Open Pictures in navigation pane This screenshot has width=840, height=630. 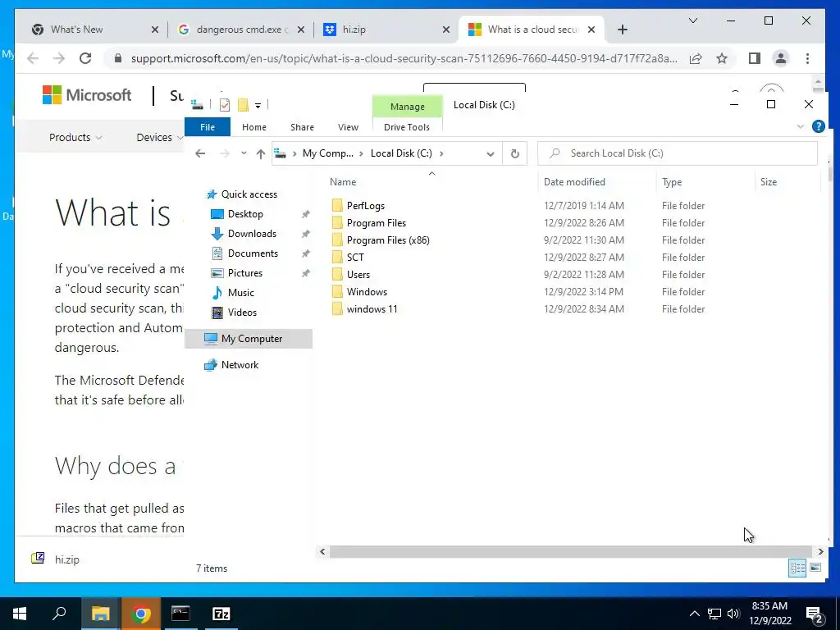pyautogui.click(x=244, y=273)
